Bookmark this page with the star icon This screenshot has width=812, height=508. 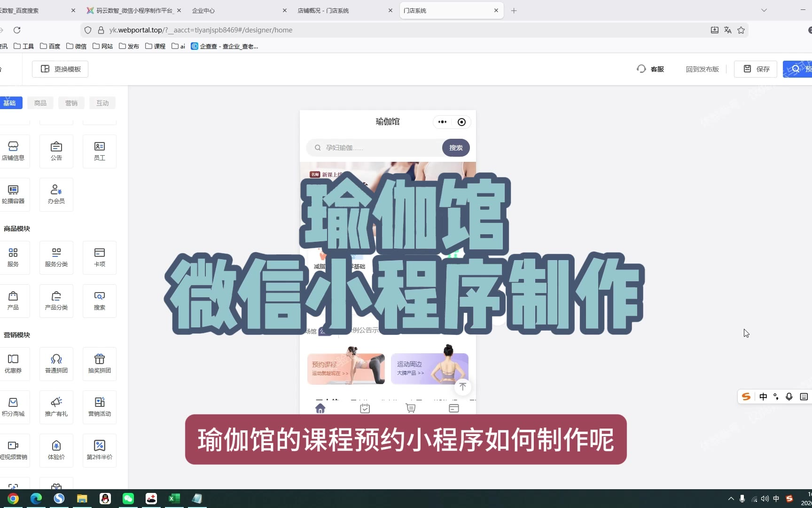(x=741, y=30)
